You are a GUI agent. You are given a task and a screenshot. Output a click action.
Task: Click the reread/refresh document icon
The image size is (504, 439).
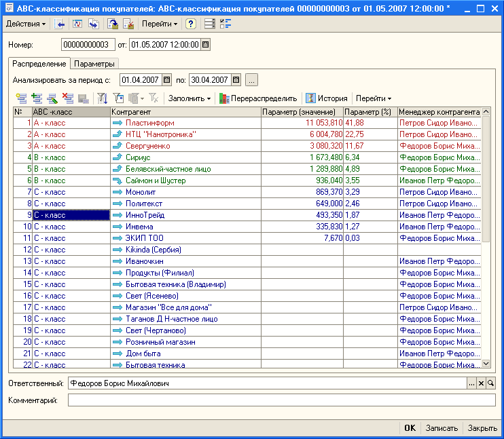(x=77, y=24)
